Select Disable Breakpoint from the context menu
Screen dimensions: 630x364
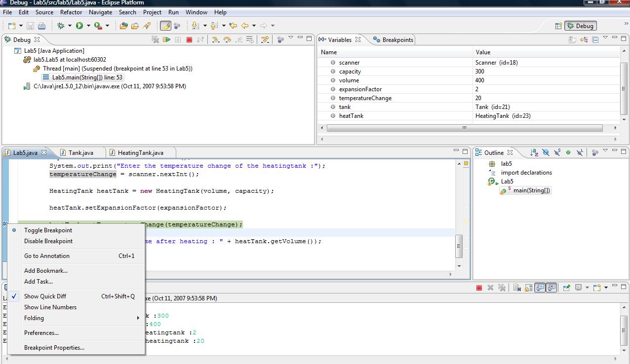[48, 241]
